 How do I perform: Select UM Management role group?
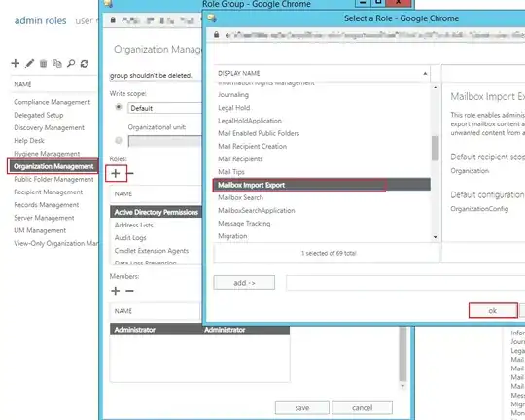click(40, 230)
